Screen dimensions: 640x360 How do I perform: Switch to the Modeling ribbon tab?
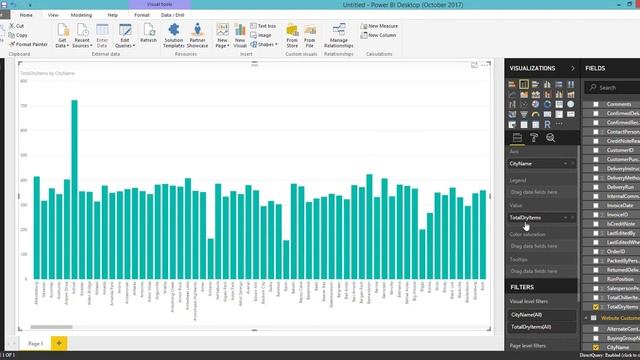point(81,15)
